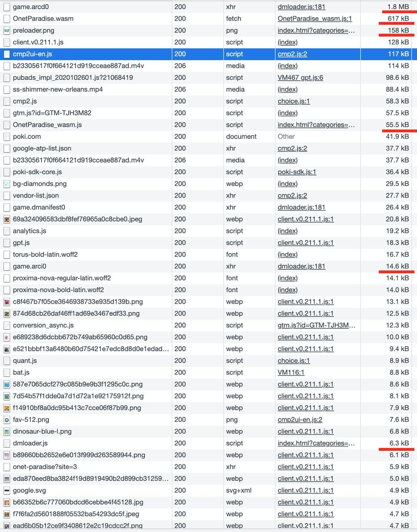Select the OnetParadise_wasm.js request name

47,125
